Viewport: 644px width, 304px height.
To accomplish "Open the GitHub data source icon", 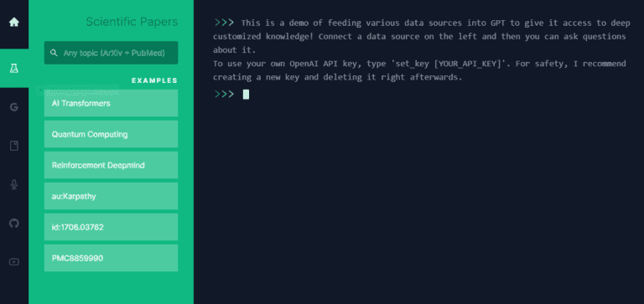I will (x=14, y=223).
